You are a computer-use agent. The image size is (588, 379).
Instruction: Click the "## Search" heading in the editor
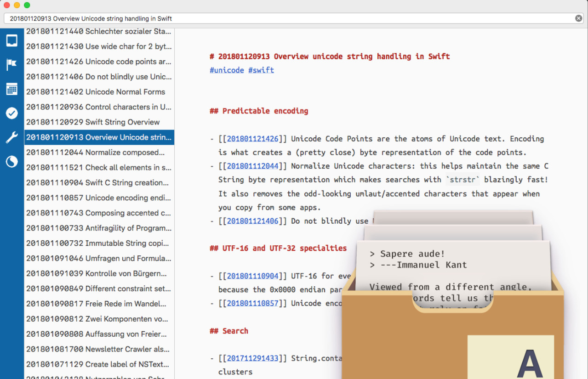[229, 331]
